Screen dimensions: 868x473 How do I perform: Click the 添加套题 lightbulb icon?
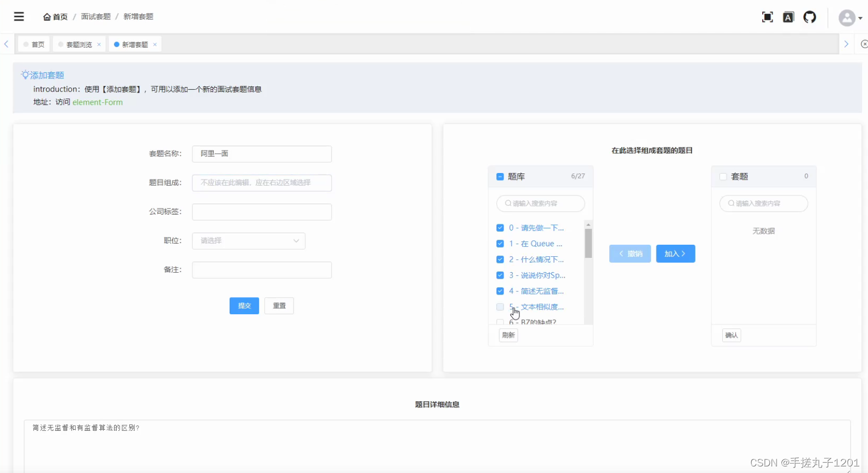(25, 75)
